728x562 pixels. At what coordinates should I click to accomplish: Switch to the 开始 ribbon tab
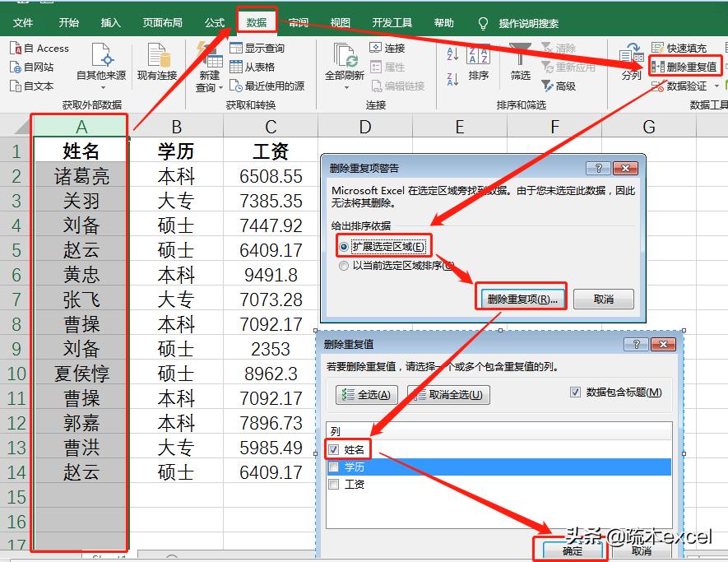(69, 22)
